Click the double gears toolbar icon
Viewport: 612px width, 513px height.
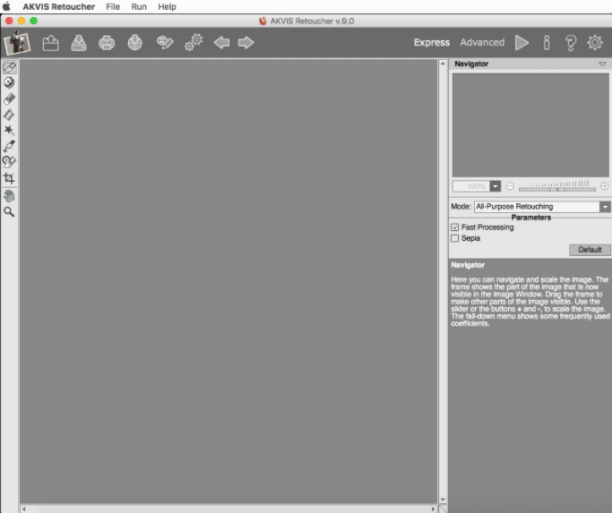(194, 43)
